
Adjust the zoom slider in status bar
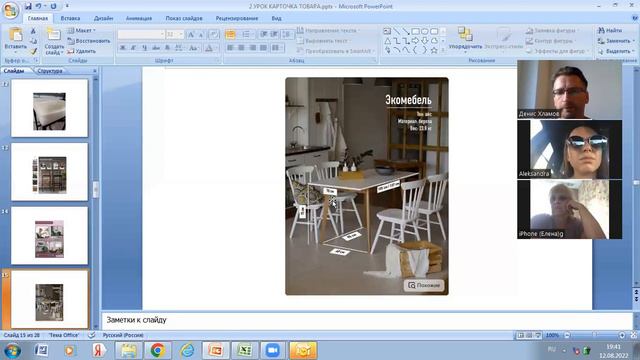click(x=595, y=335)
